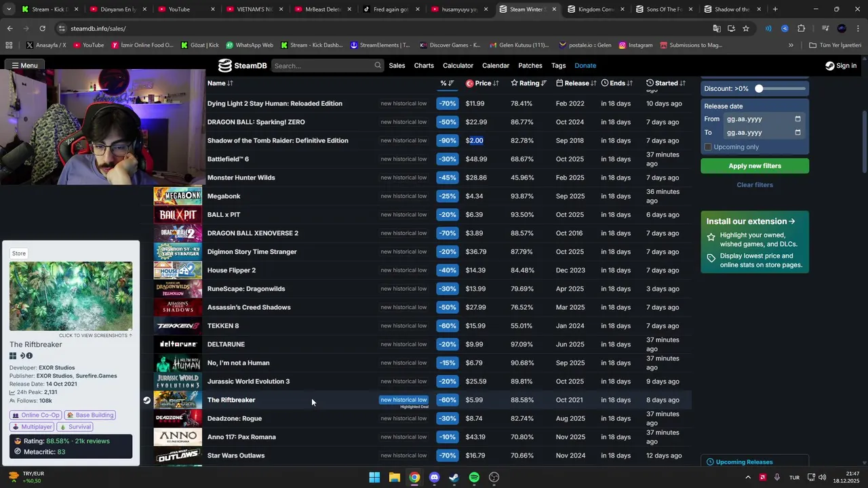Open the Calculator nav item
This screenshot has height=488, width=868.
(458, 66)
